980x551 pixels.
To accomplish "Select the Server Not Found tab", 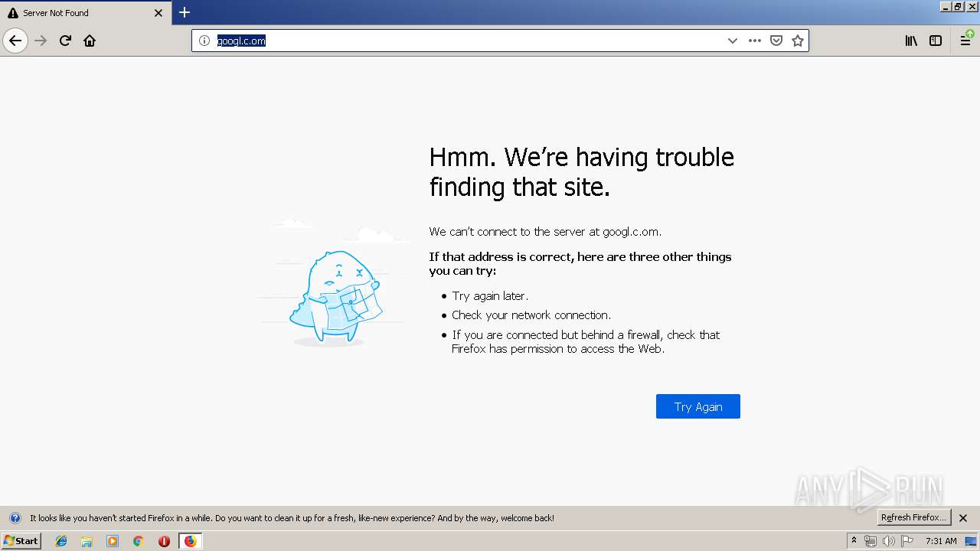I will tap(84, 13).
